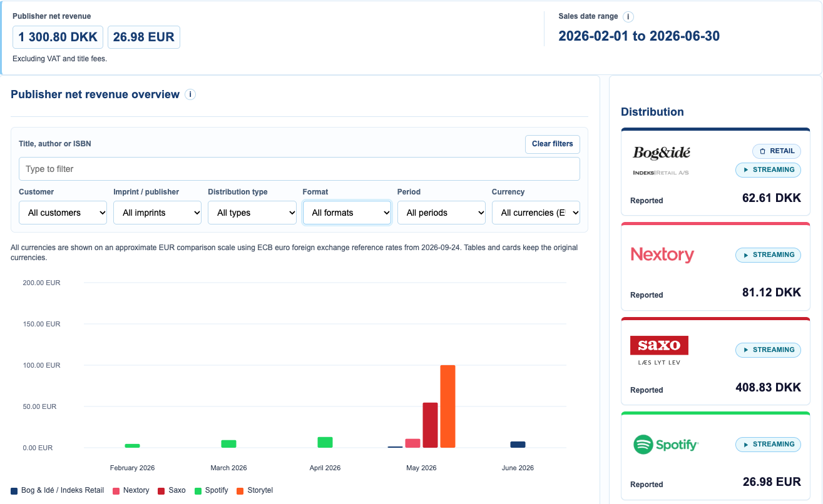
Task: Click STREAMING badge on Bog & Idé card
Action: pyautogui.click(x=768, y=169)
